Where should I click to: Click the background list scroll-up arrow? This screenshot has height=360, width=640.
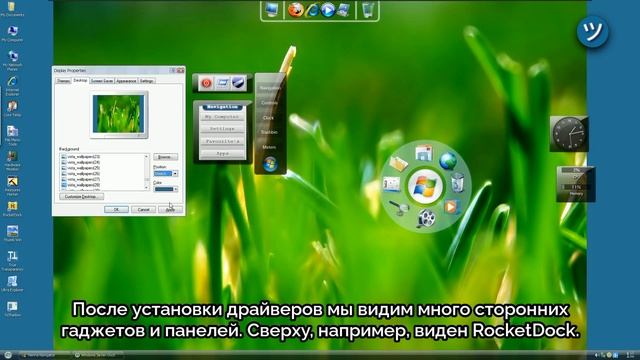point(147,157)
